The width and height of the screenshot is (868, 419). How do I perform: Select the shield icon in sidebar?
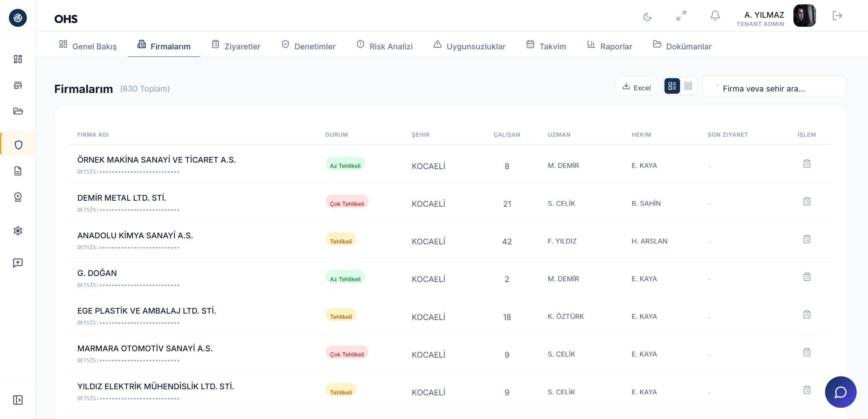pyautogui.click(x=18, y=145)
